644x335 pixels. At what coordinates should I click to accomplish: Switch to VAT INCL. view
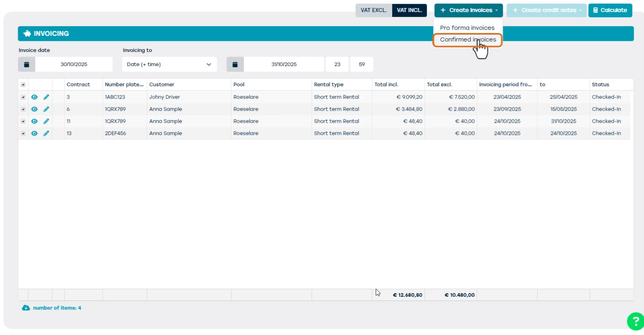[409, 10]
